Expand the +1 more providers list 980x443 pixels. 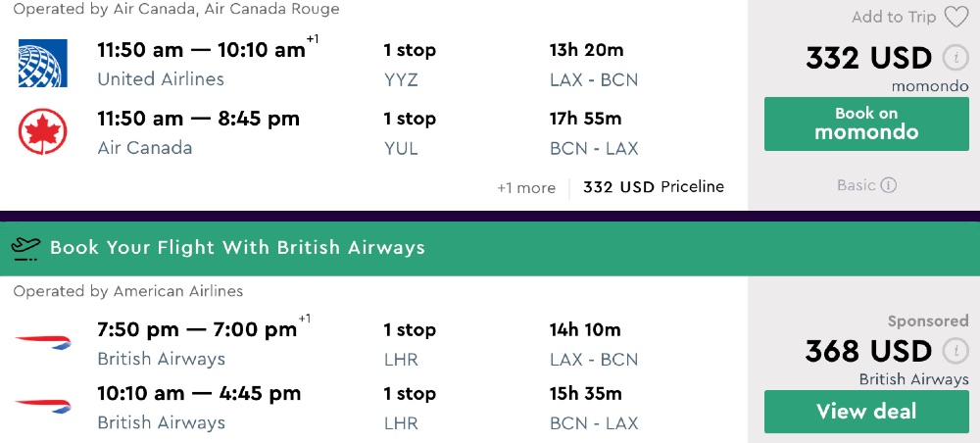pos(526,187)
